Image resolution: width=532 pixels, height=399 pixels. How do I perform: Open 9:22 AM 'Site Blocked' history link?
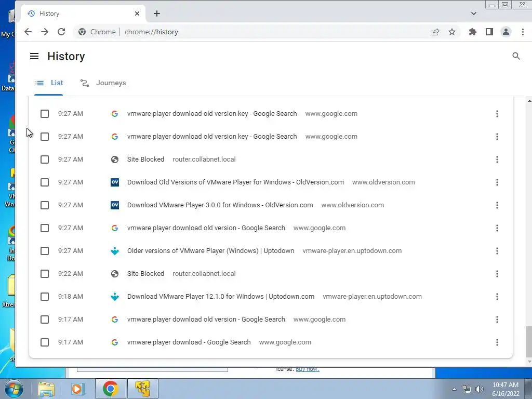point(145,273)
